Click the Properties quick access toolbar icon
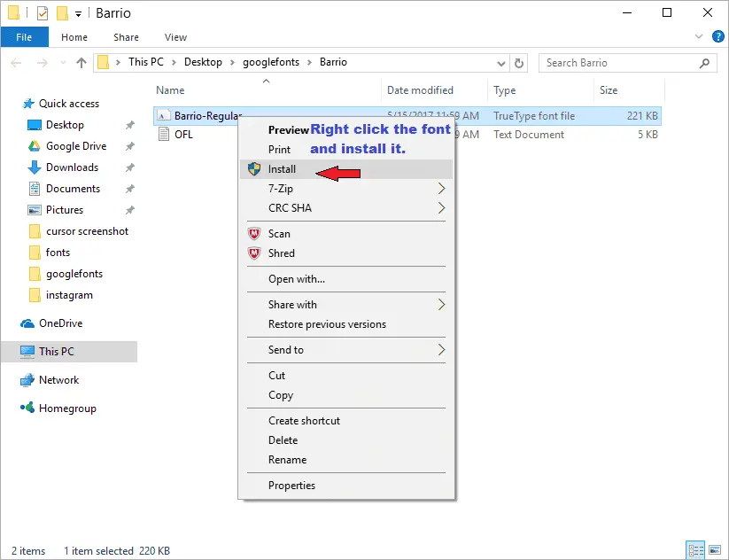 43,13
